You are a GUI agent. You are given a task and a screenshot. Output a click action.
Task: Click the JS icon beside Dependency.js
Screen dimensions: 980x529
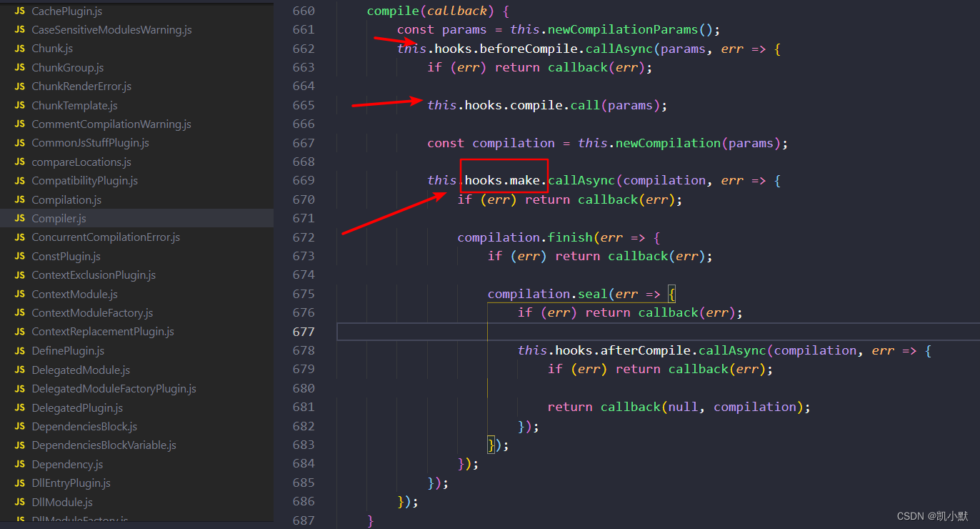tap(19, 464)
